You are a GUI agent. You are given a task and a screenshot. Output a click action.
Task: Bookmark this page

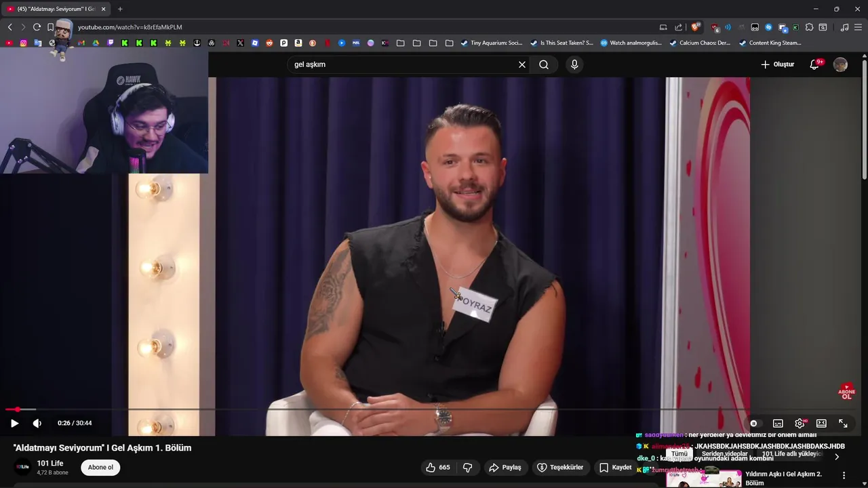pyautogui.click(x=50, y=27)
